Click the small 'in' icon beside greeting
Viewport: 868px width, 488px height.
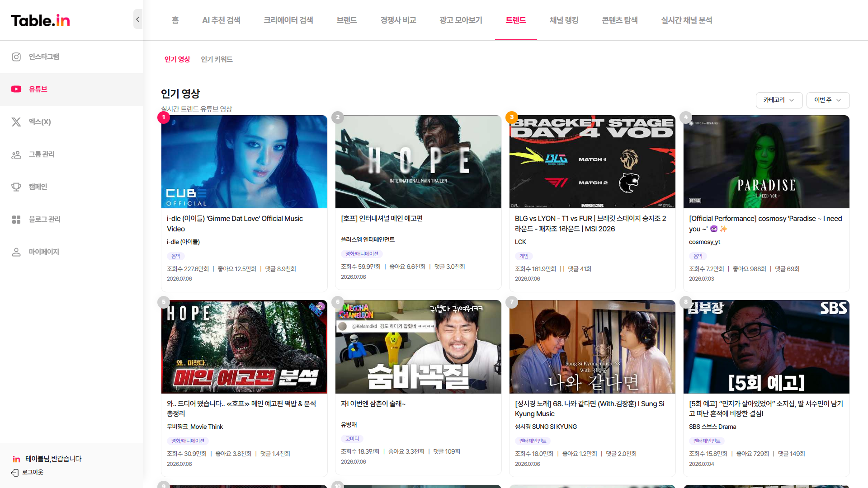coord(16,459)
